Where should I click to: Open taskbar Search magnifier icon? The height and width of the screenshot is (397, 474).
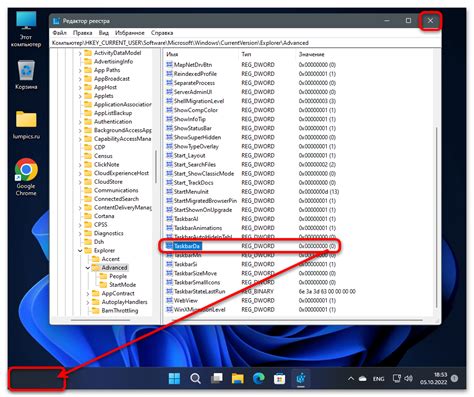tap(195, 378)
